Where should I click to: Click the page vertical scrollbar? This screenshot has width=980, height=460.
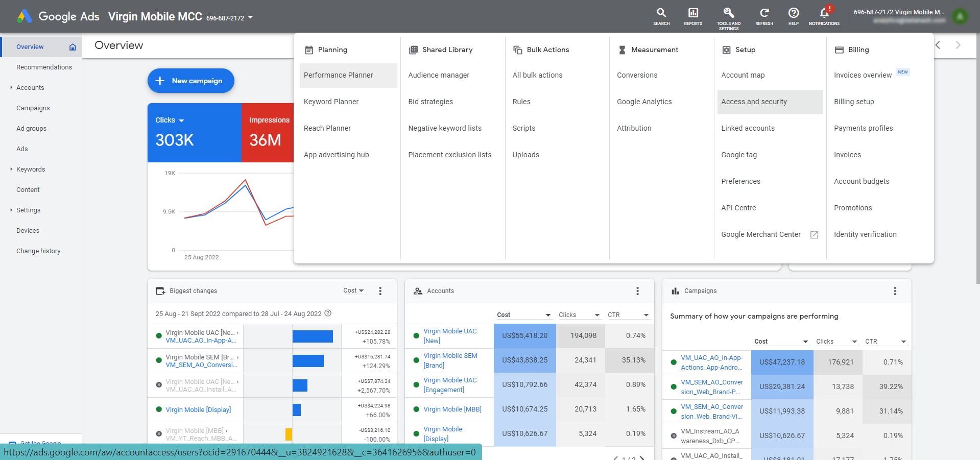977,158
